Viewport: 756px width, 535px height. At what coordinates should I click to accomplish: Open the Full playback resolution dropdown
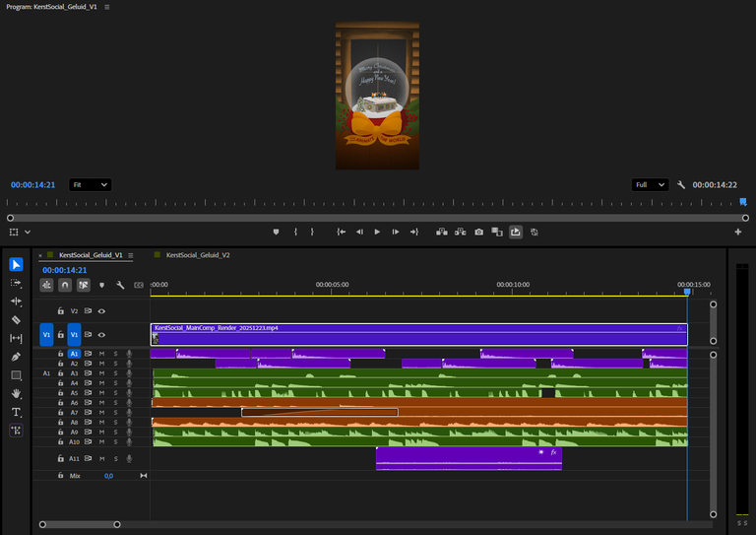pos(648,184)
